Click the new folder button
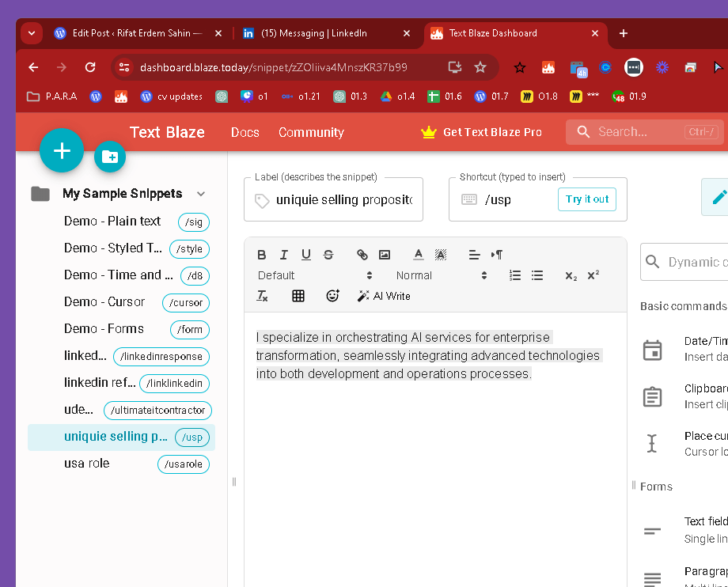Image resolution: width=728 pixels, height=587 pixels. click(x=110, y=157)
